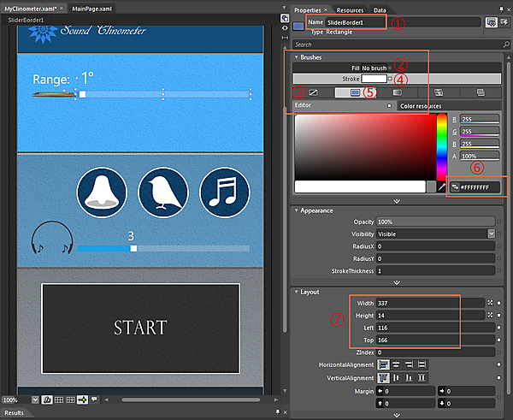Switch to the Resources tab
513x420 pixels.
point(349,9)
